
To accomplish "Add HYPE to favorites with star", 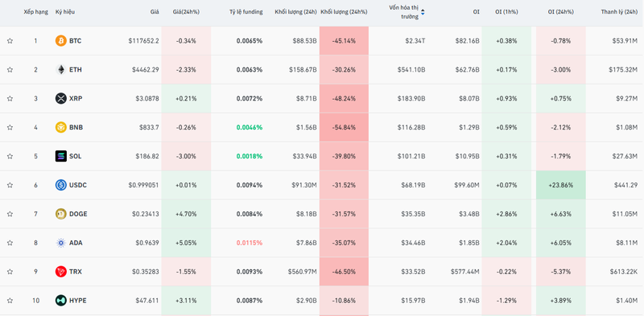I will click(10, 301).
